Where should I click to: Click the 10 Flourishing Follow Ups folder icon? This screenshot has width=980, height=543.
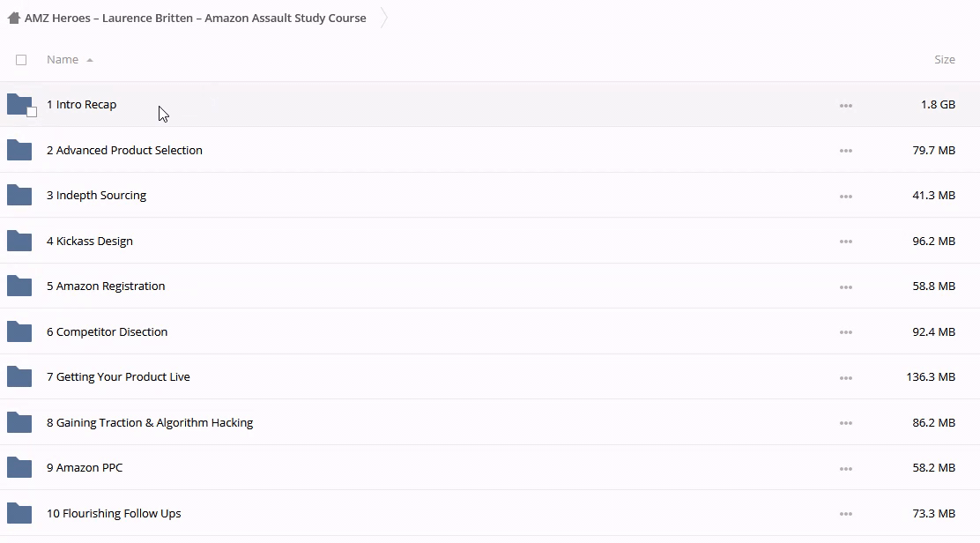tap(19, 514)
